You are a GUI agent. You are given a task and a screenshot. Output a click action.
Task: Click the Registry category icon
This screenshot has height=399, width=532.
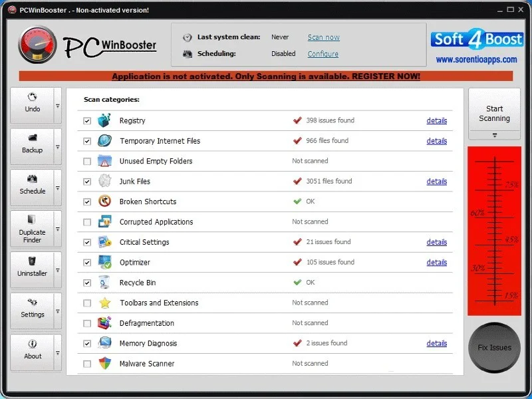(104, 120)
